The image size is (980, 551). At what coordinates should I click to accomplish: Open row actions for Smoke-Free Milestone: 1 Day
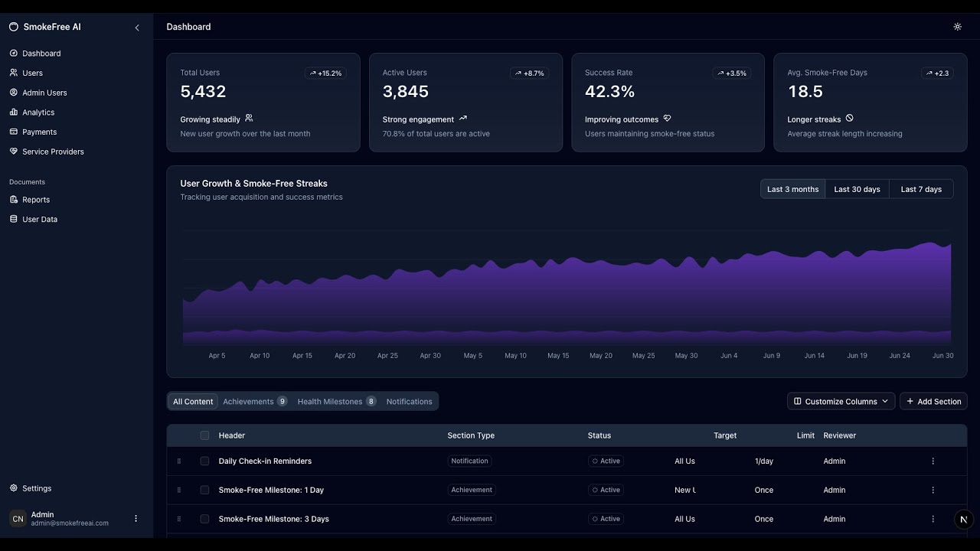pos(933,491)
